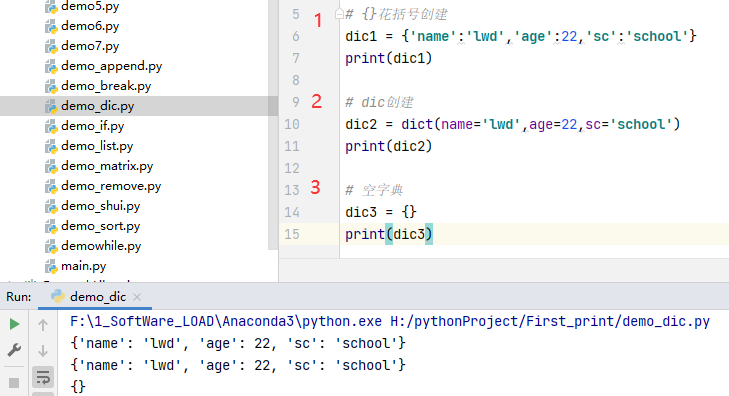Open demo_matrix.py file
The image size is (729, 396).
[x=107, y=166]
